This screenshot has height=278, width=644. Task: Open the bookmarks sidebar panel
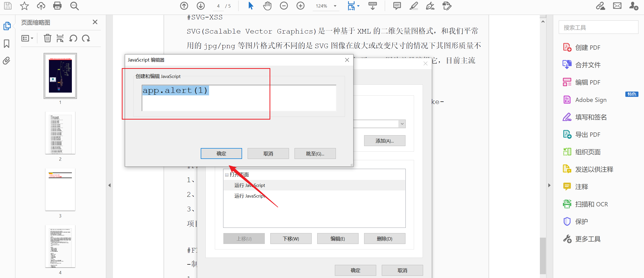7,44
